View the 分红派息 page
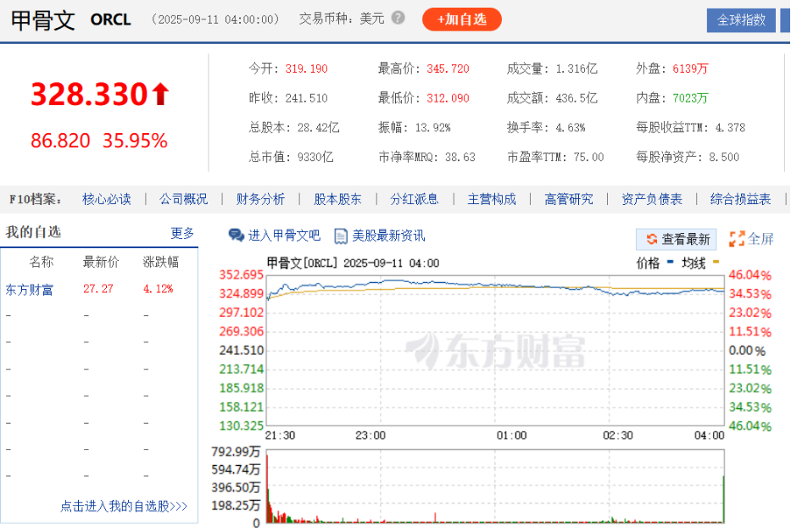The width and height of the screenshot is (791, 532). point(415,200)
